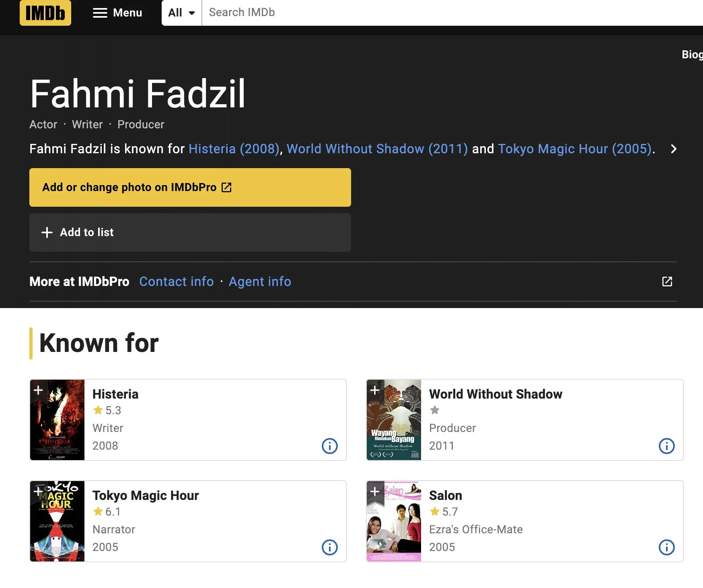Toggle watchlist ribbon on World Without Shadow
The height and width of the screenshot is (588, 703).
(375, 390)
